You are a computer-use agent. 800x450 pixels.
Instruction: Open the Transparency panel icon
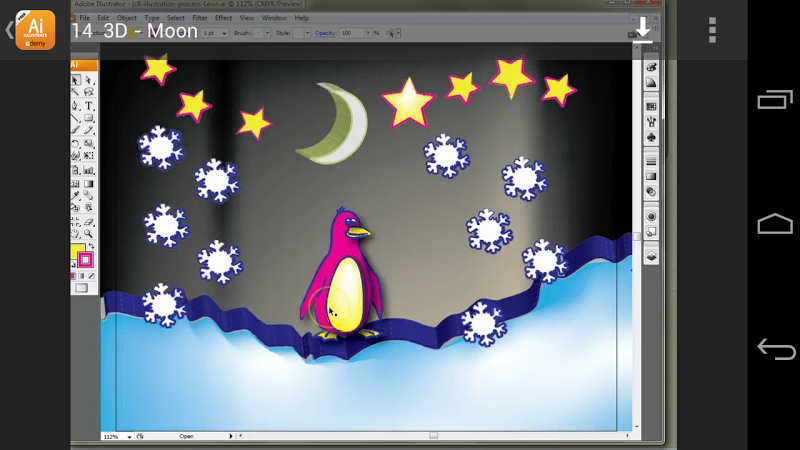tap(651, 192)
